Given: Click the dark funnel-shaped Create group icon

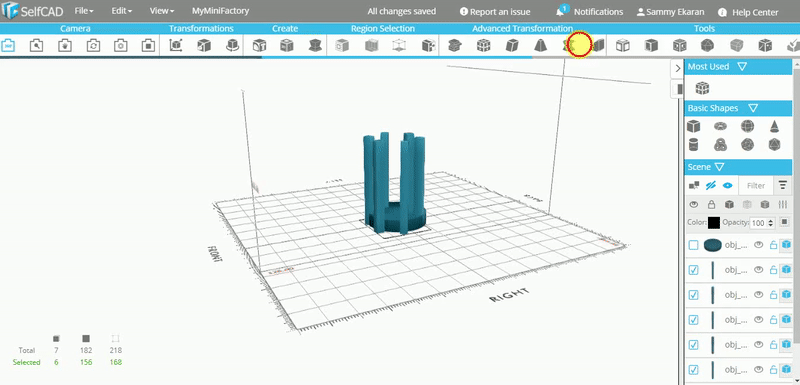Looking at the screenshot, I should pyautogui.click(x=315, y=45).
